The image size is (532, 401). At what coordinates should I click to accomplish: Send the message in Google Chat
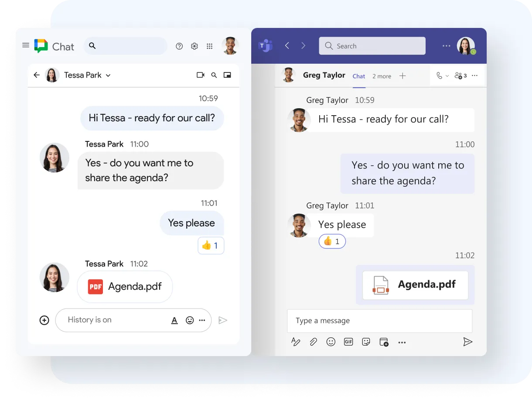223,320
